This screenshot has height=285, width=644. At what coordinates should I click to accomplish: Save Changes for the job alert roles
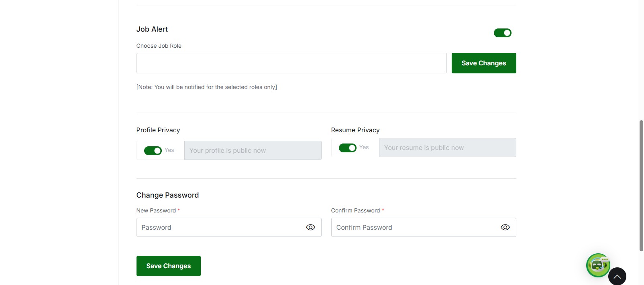tap(483, 63)
